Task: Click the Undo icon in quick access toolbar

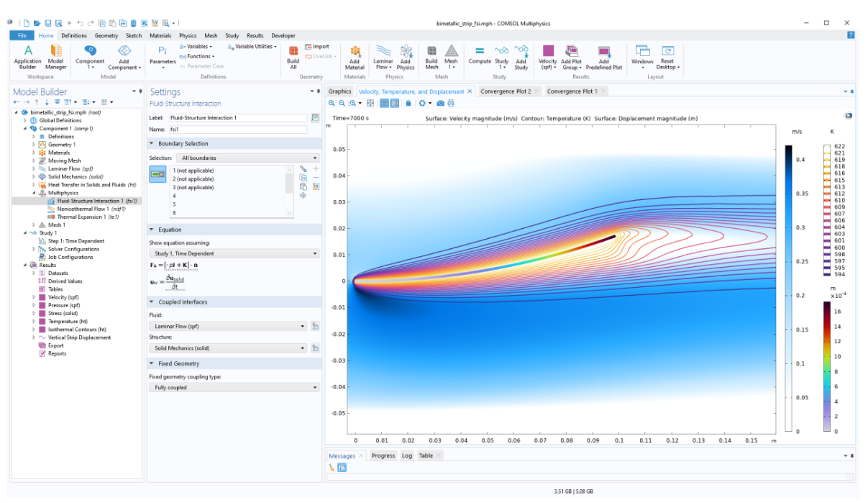Action: pyautogui.click(x=80, y=23)
